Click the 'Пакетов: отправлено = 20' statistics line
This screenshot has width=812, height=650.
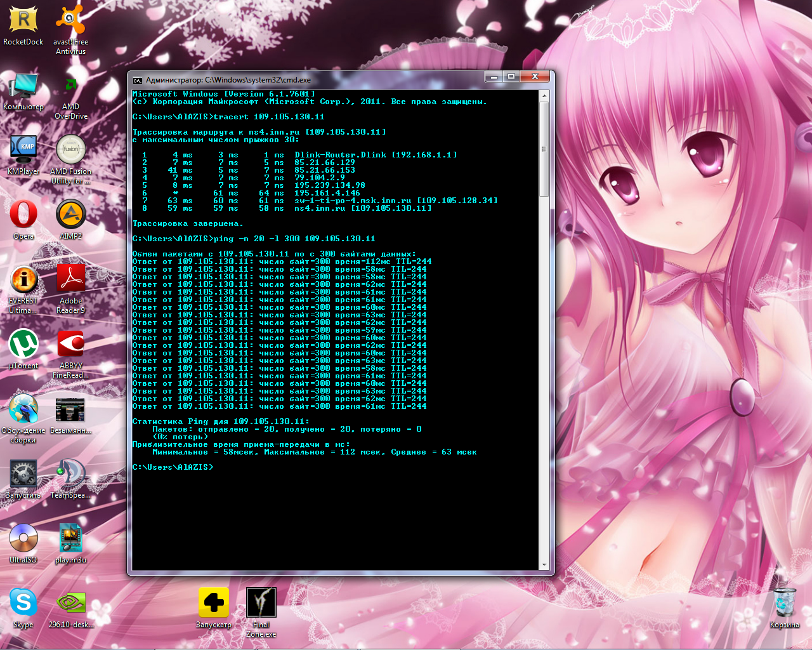pyautogui.click(x=287, y=429)
